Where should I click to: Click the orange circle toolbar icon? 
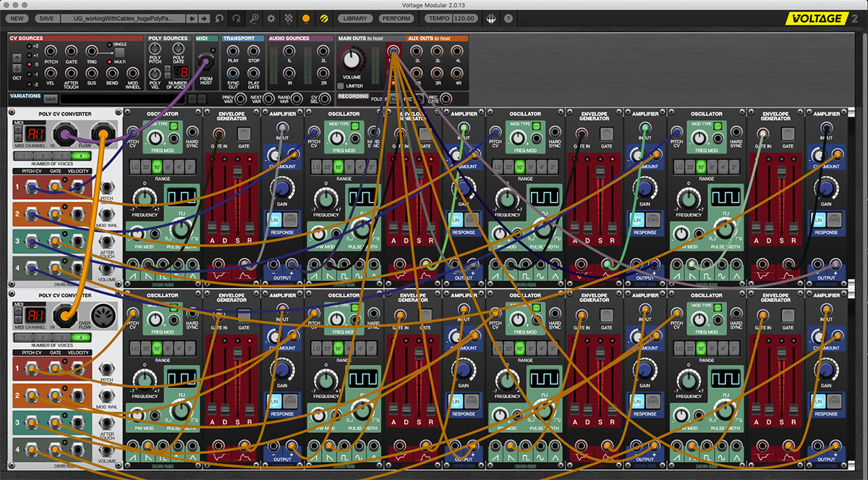click(x=306, y=18)
